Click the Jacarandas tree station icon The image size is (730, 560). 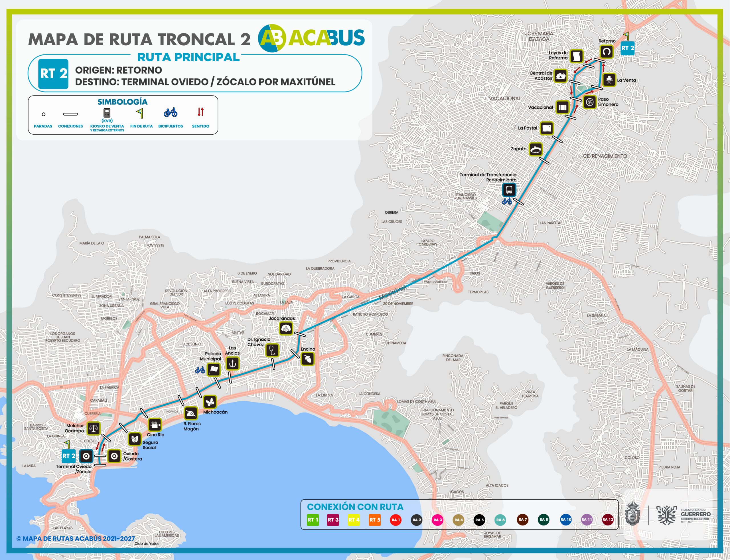[x=286, y=328]
